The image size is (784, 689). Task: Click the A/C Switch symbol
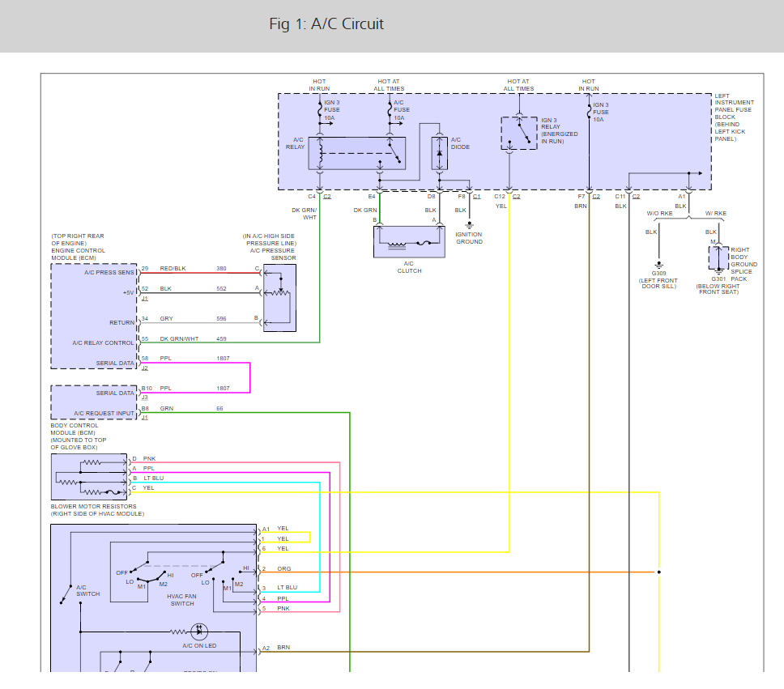pyautogui.click(x=66, y=594)
